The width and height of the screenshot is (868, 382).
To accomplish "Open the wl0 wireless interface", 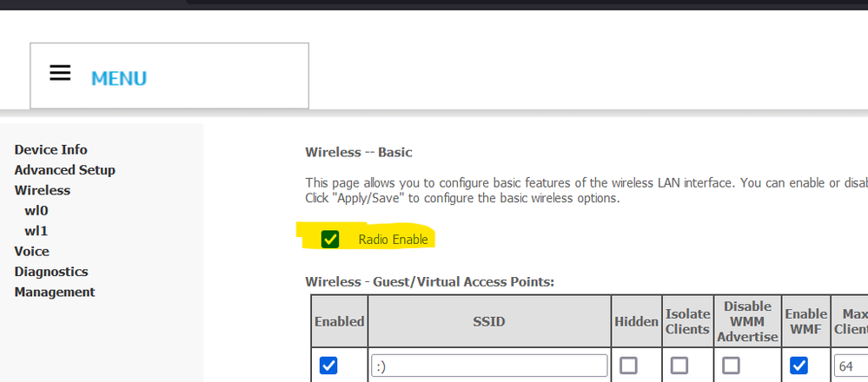I will coord(36,211).
